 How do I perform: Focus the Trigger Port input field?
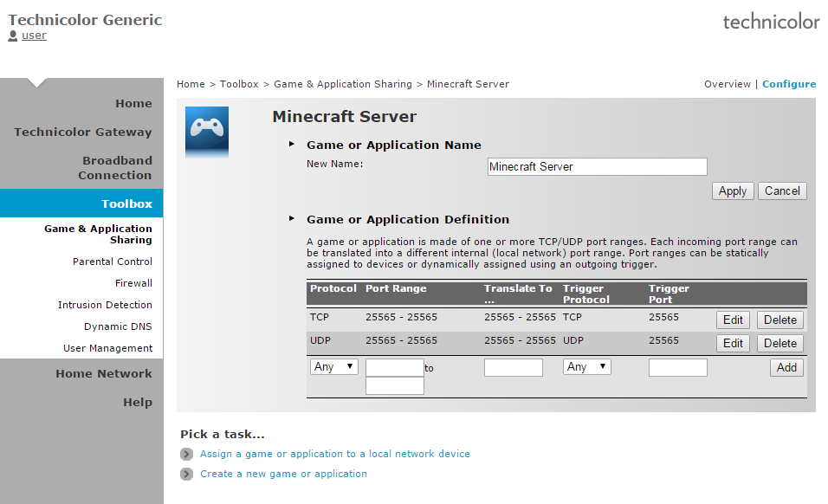678,367
